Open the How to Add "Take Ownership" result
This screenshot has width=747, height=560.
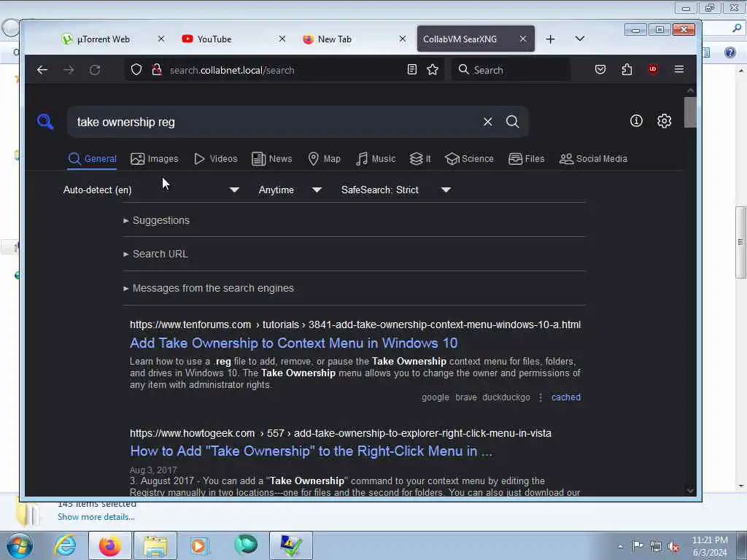[x=311, y=451]
